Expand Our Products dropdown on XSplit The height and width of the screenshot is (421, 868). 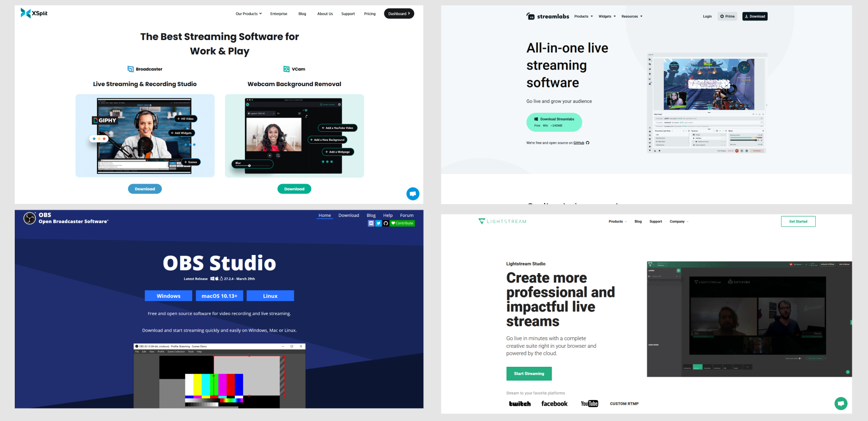pos(249,14)
